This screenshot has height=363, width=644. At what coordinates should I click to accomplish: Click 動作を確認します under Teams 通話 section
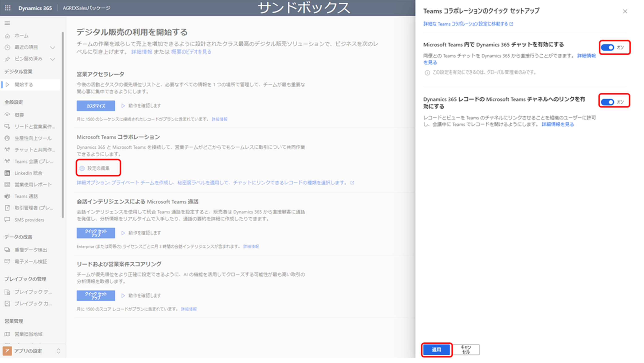[142, 233]
